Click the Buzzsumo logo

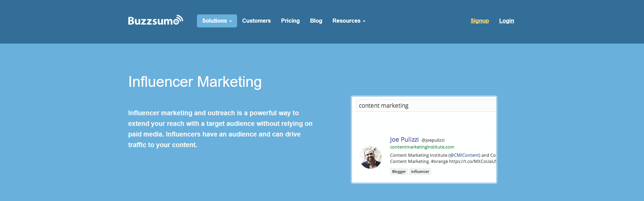tap(155, 20)
